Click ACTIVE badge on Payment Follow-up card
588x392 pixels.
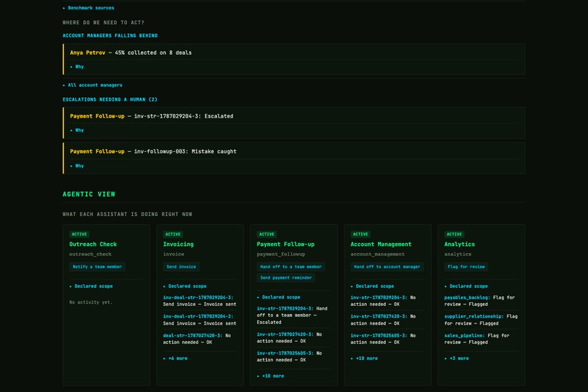(266, 234)
